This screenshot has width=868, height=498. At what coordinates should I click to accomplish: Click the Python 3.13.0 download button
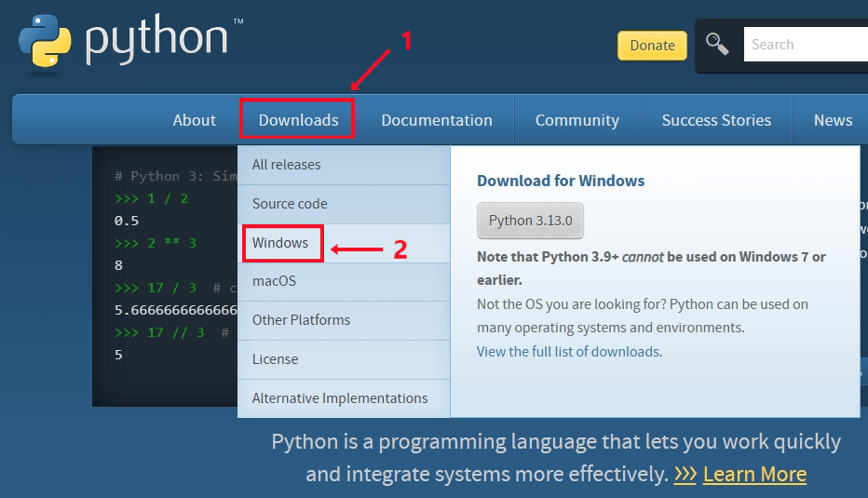coord(530,221)
